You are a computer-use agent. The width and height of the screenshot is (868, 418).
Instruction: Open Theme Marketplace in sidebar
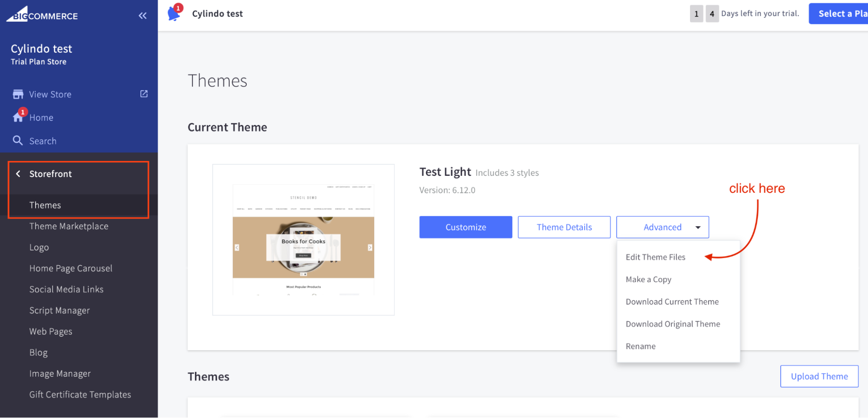[x=69, y=226]
